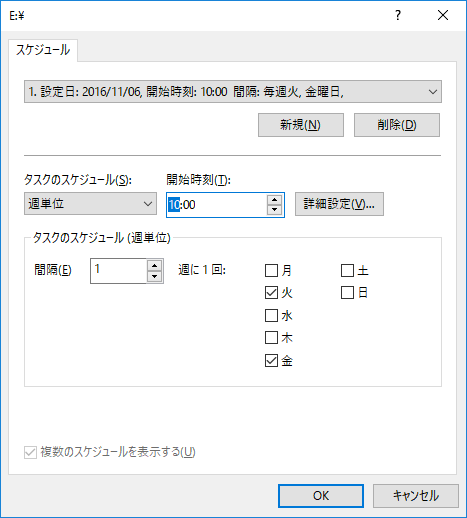Check the 月 (Monday) checkbox
467x518 pixels.
pos(271,270)
